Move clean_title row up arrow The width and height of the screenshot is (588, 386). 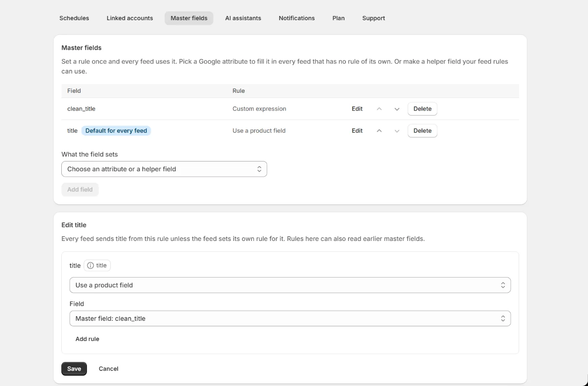click(379, 109)
